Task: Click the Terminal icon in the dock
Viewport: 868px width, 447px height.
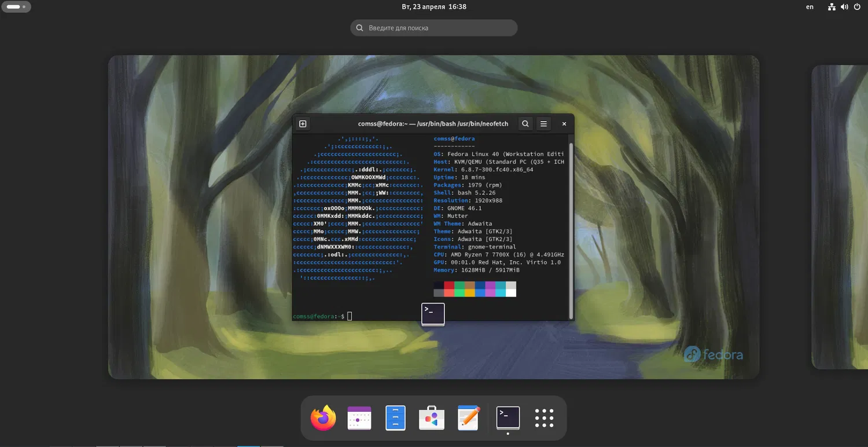Action: 508,418
